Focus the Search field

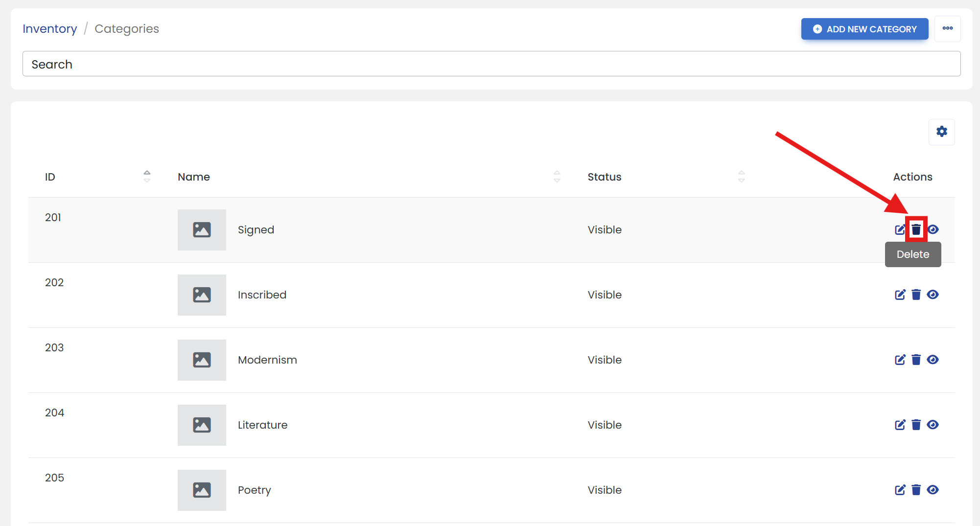(x=491, y=64)
